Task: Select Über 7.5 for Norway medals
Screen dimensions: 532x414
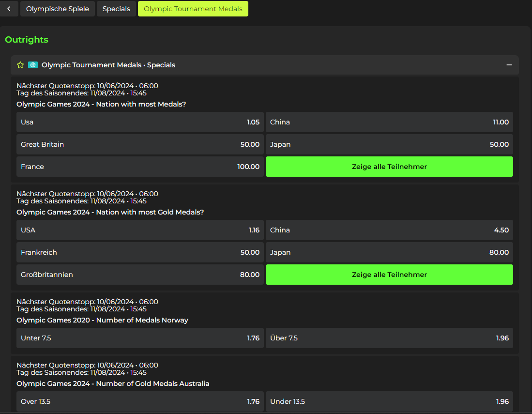Action: click(389, 338)
